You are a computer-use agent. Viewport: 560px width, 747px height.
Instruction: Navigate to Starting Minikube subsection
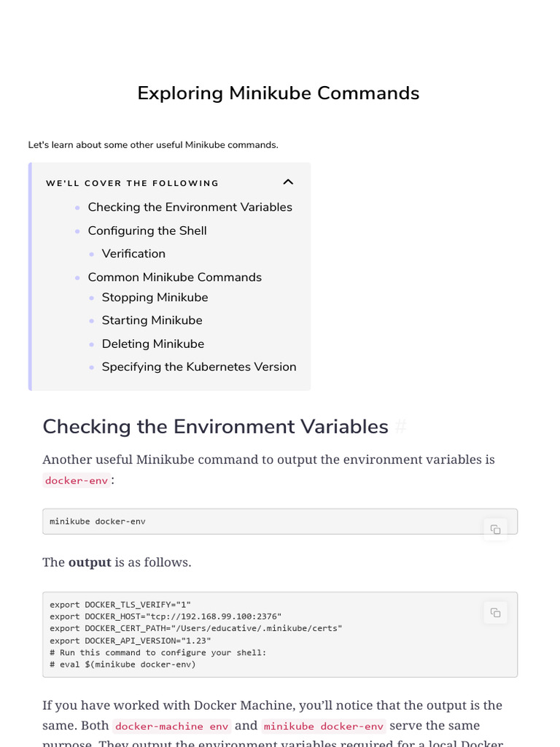152,320
